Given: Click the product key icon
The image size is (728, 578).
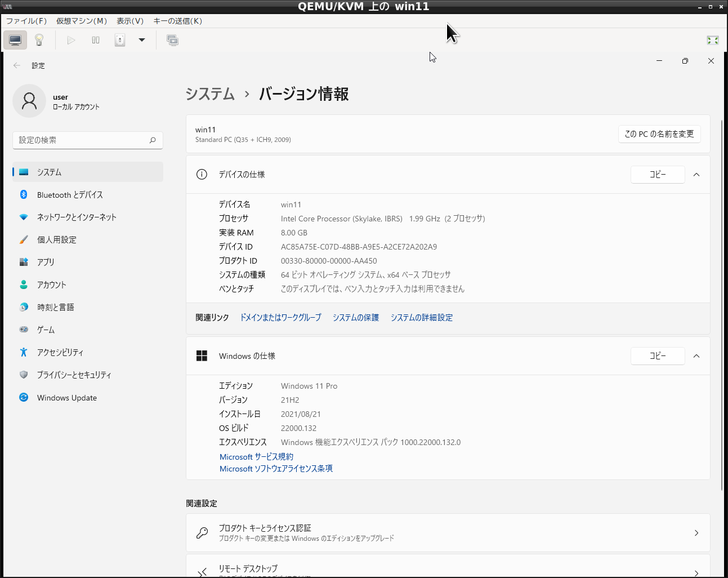Looking at the screenshot, I should [202, 532].
